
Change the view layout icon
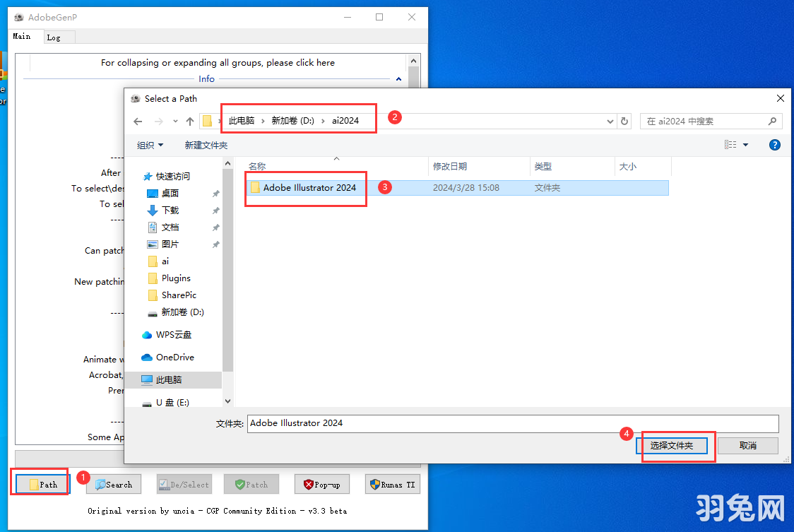click(x=730, y=145)
